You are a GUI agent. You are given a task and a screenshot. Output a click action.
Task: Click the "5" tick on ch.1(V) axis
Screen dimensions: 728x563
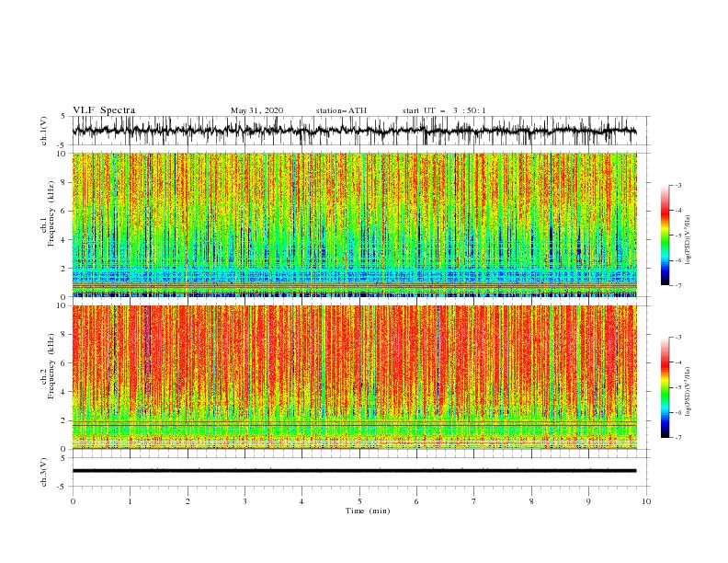pyautogui.click(x=63, y=116)
